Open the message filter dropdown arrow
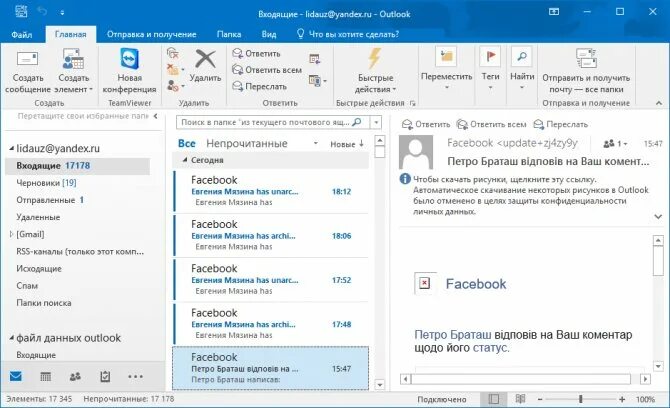Image resolution: width=670 pixels, height=408 pixels. [316, 144]
